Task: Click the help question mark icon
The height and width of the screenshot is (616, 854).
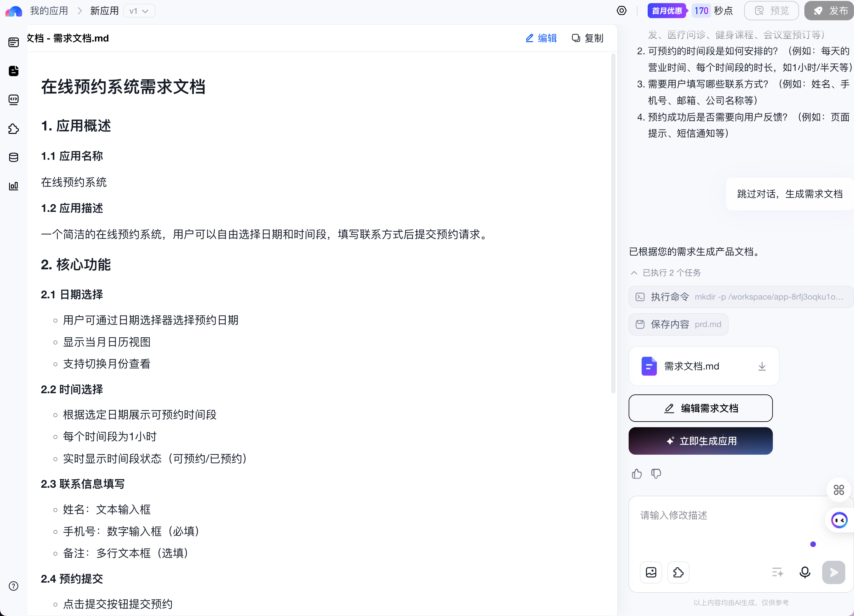Action: [13, 586]
